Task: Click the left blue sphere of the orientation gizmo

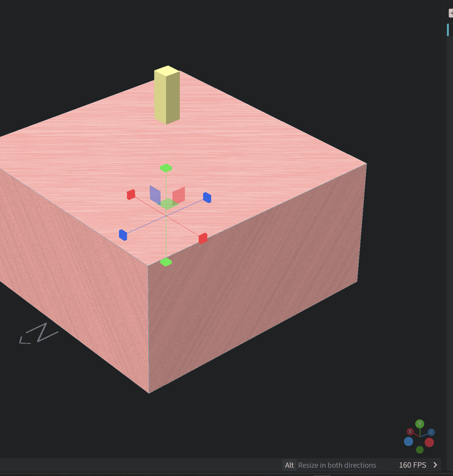Action: click(x=409, y=441)
